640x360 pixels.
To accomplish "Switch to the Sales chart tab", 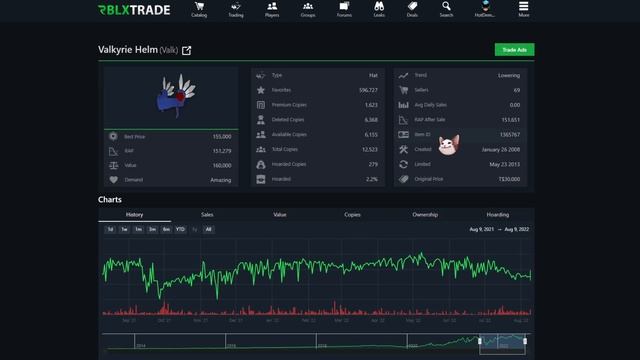I will [x=207, y=215].
